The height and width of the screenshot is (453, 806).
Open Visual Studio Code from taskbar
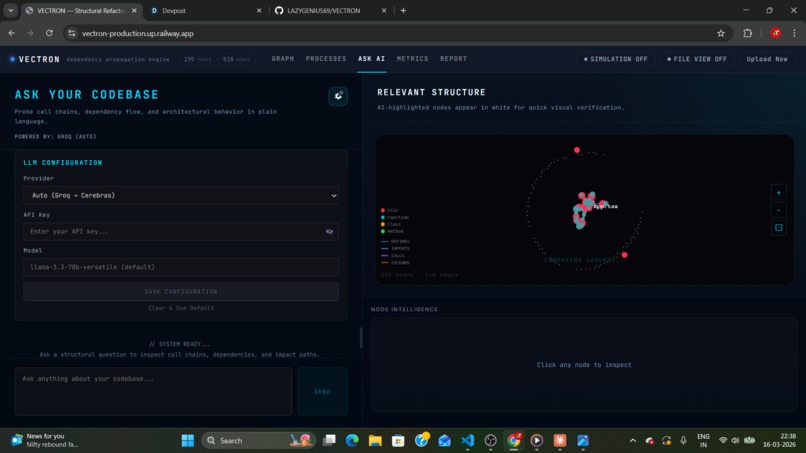pos(468,441)
